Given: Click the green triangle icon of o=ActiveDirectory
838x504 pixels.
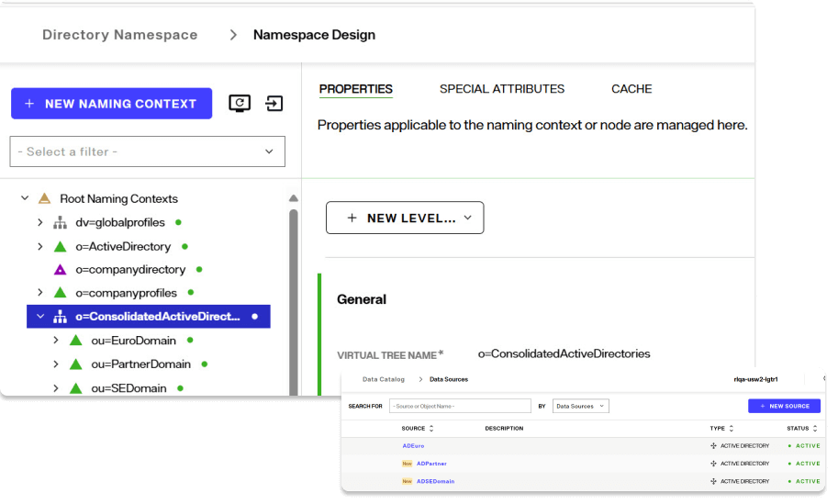Looking at the screenshot, I should (60, 246).
